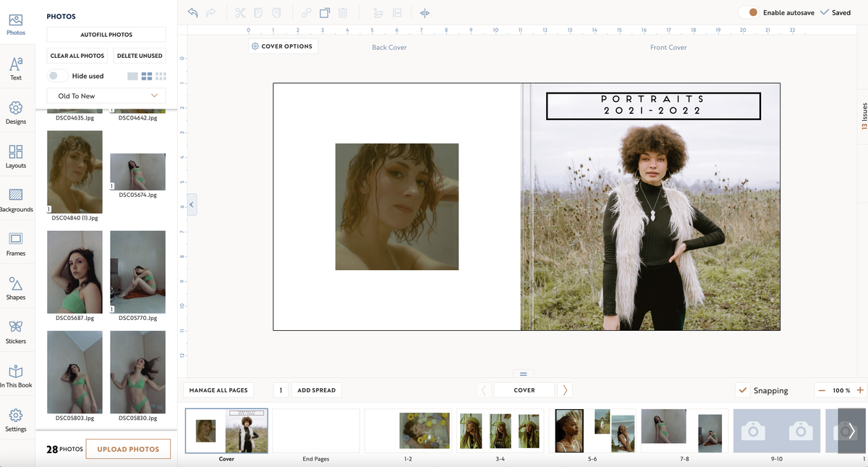Open Cover Options
868x467 pixels.
(283, 46)
